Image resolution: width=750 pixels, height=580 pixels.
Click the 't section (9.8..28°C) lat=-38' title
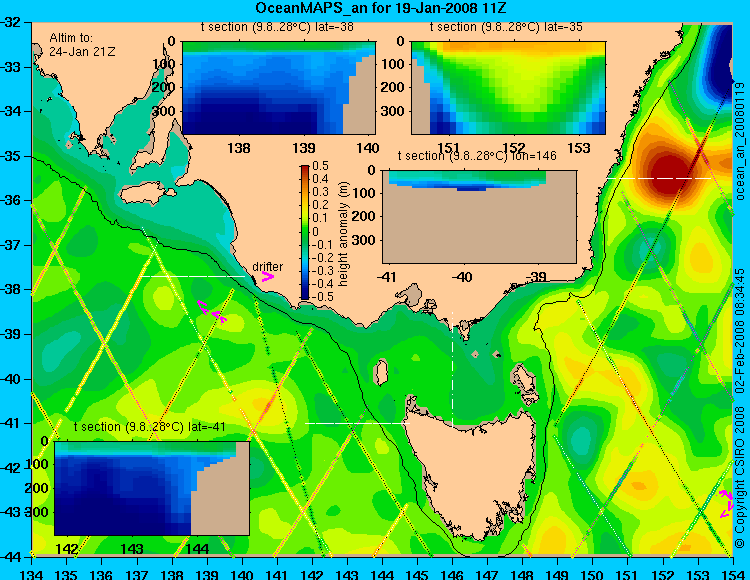click(277, 27)
